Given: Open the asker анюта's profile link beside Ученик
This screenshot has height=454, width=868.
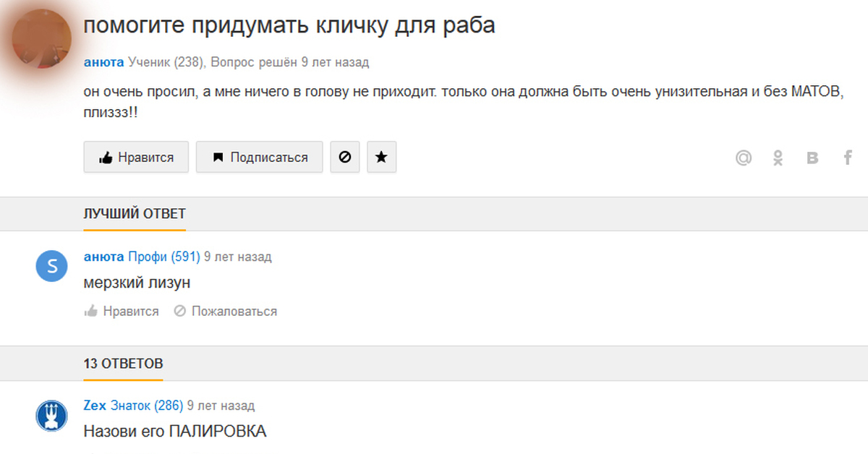Looking at the screenshot, I should pos(103,62).
